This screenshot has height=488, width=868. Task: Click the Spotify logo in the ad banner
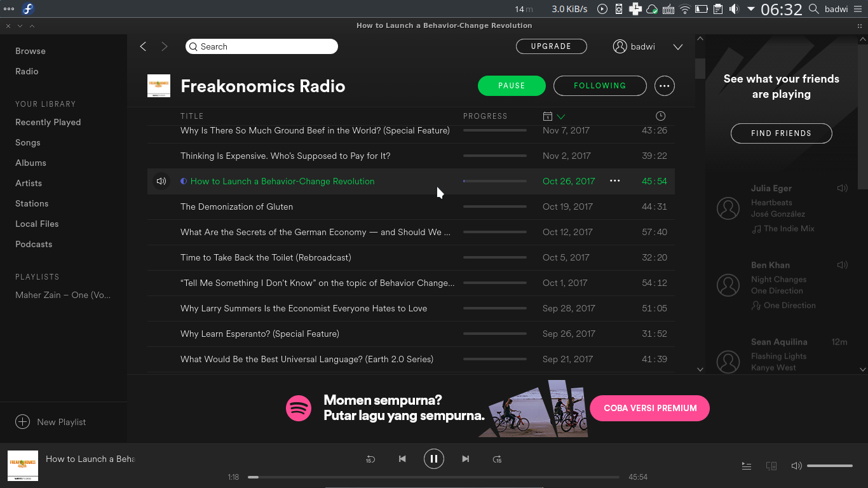click(x=299, y=408)
